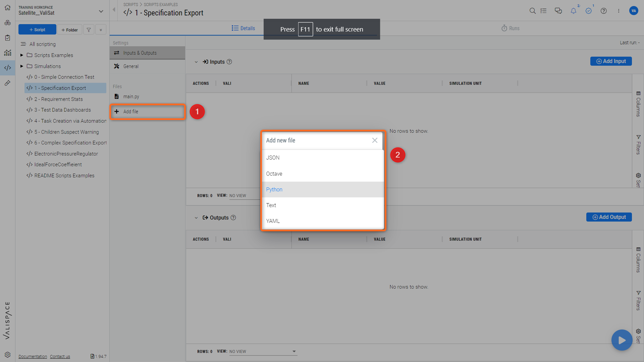Select Text file type
Viewport: 644px width, 362px height.
tap(323, 205)
